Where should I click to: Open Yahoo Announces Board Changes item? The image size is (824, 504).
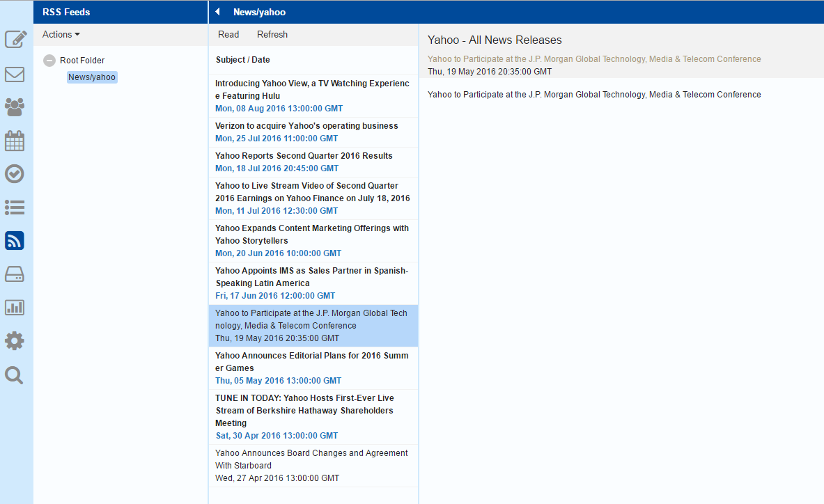[313, 466]
